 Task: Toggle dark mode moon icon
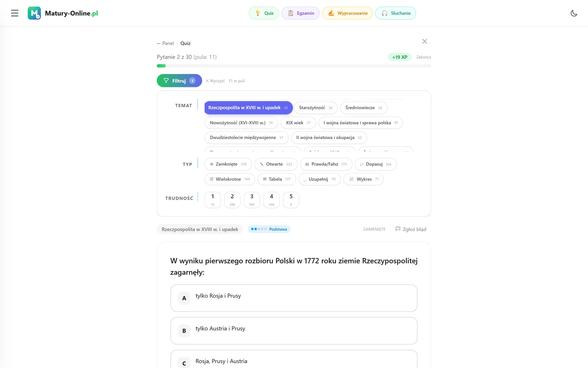pyautogui.click(x=574, y=13)
